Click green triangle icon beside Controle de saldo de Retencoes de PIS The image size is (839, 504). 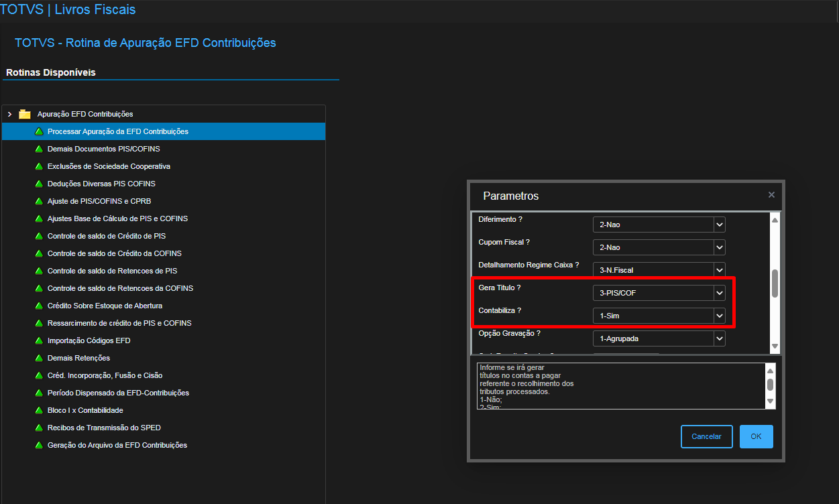coord(39,271)
